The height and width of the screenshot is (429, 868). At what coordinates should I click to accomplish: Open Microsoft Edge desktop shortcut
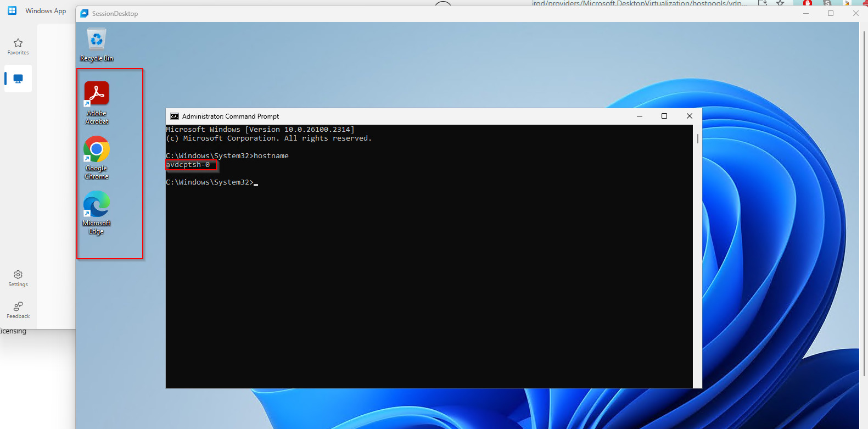coord(97,213)
